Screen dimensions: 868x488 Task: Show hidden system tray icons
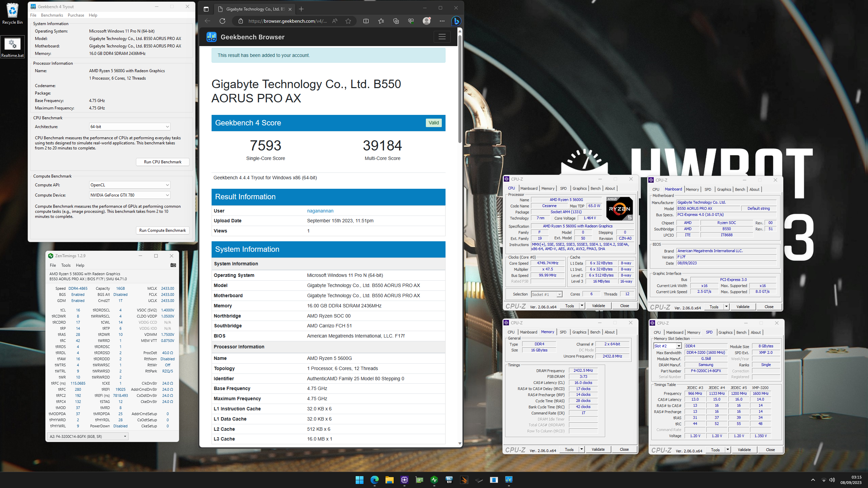tap(813, 480)
